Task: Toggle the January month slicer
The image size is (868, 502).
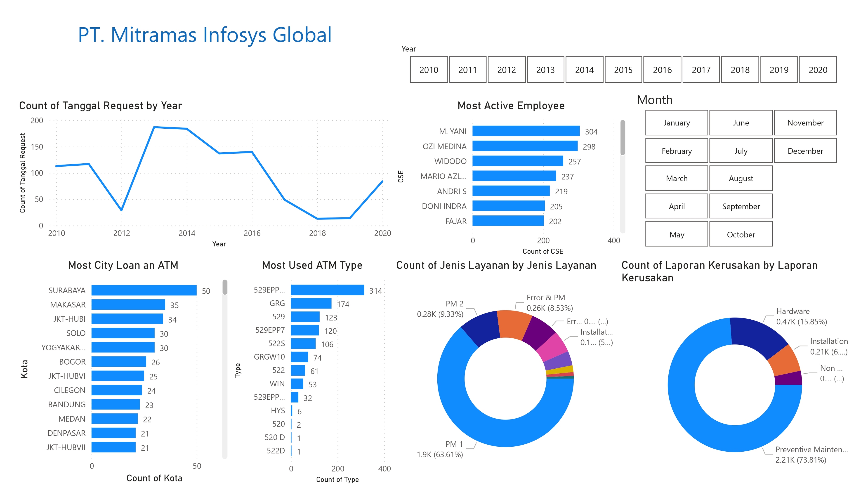Action: click(677, 123)
